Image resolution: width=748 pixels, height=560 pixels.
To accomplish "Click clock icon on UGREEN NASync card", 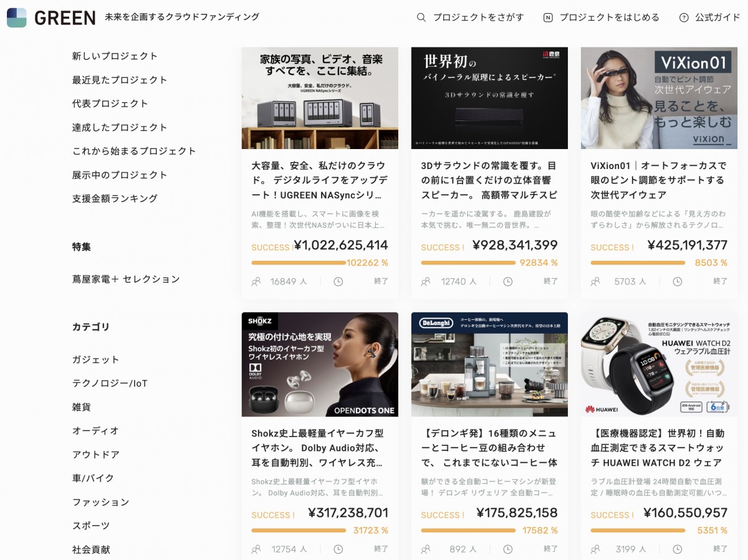I will tap(338, 281).
